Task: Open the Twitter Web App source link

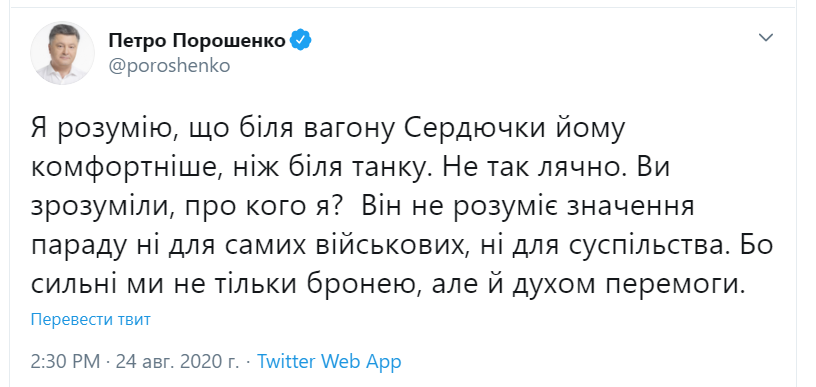Action: [x=329, y=361]
